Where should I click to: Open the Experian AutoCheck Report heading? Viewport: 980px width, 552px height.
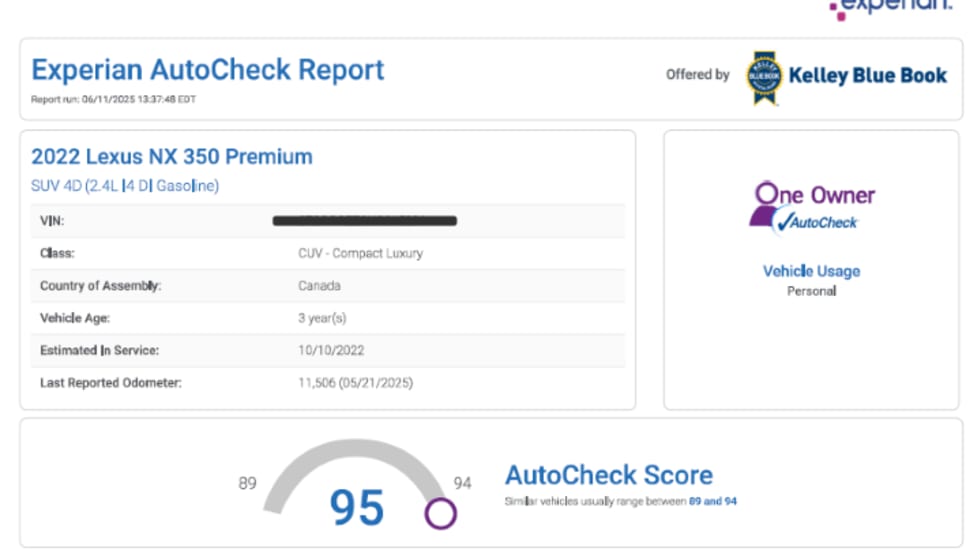tap(208, 69)
